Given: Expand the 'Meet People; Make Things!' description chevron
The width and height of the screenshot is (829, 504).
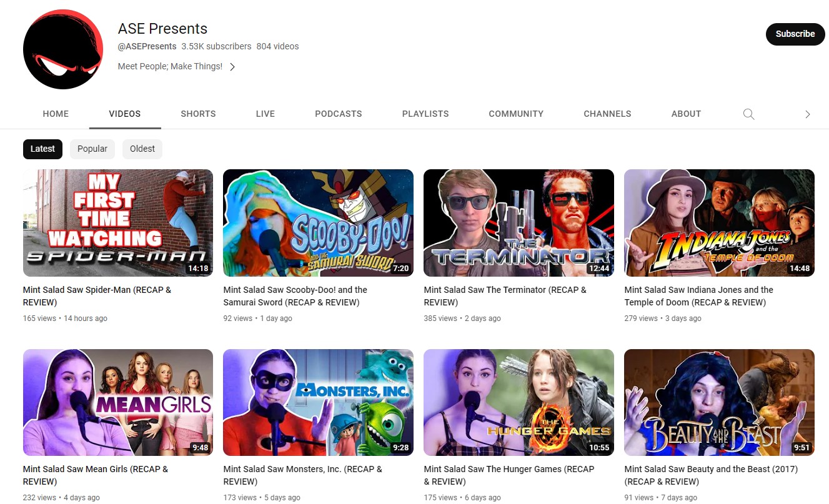Looking at the screenshot, I should point(232,67).
